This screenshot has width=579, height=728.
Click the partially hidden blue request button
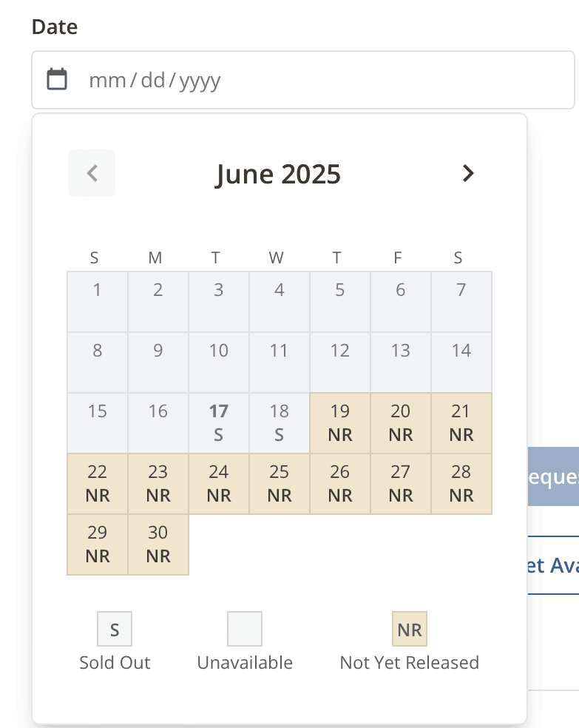pos(553,476)
